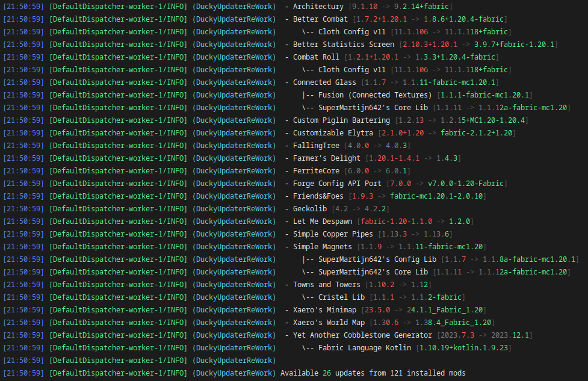Click the Farmer's Delight entry
The image size is (588, 381).
coord(327,158)
